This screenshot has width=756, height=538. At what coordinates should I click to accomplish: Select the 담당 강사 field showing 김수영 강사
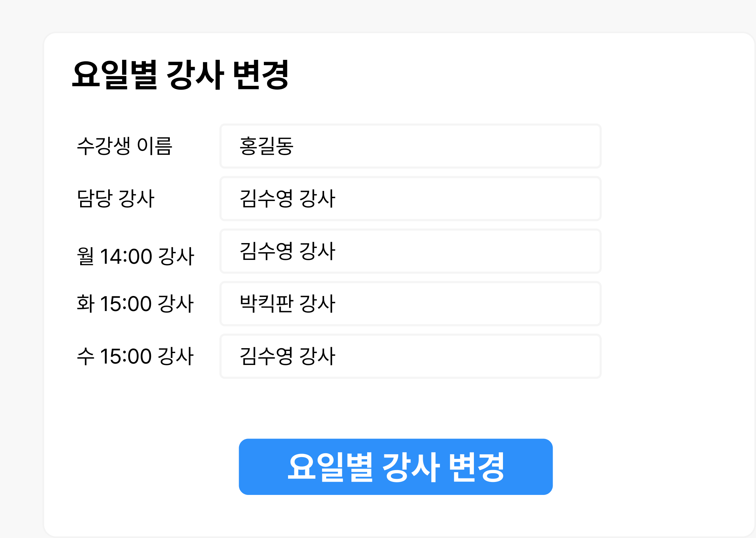(409, 198)
